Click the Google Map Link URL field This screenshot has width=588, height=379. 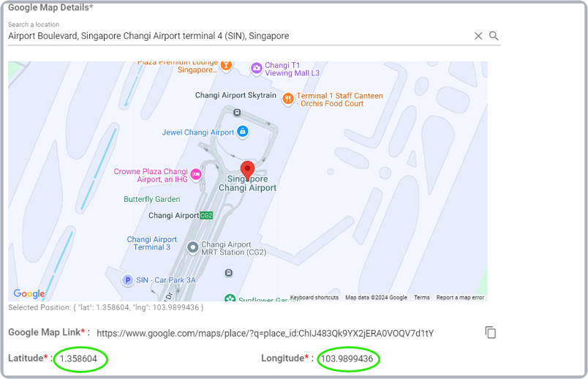pyautogui.click(x=265, y=333)
